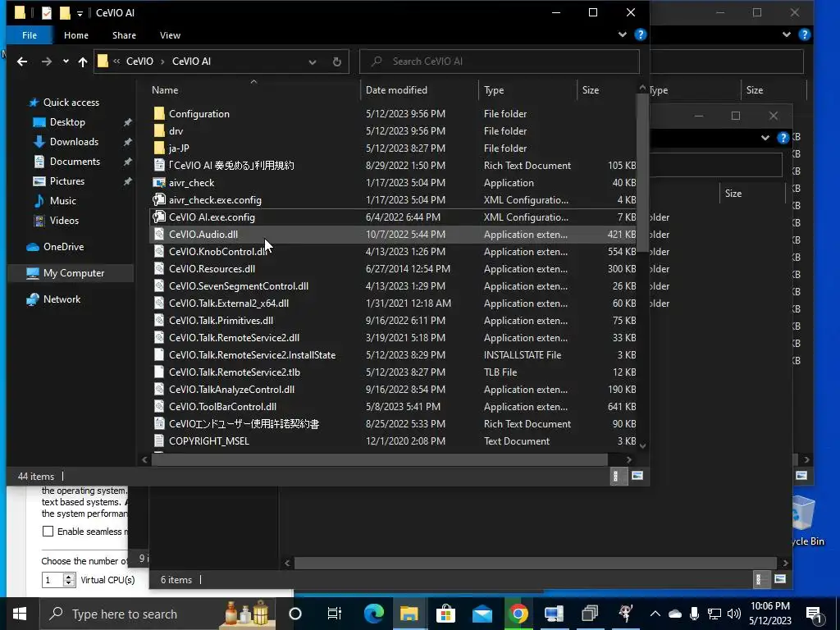Viewport: 840px width, 630px height.
Task: Select CeVIO.KnobControl.dll file
Action: coord(217,252)
